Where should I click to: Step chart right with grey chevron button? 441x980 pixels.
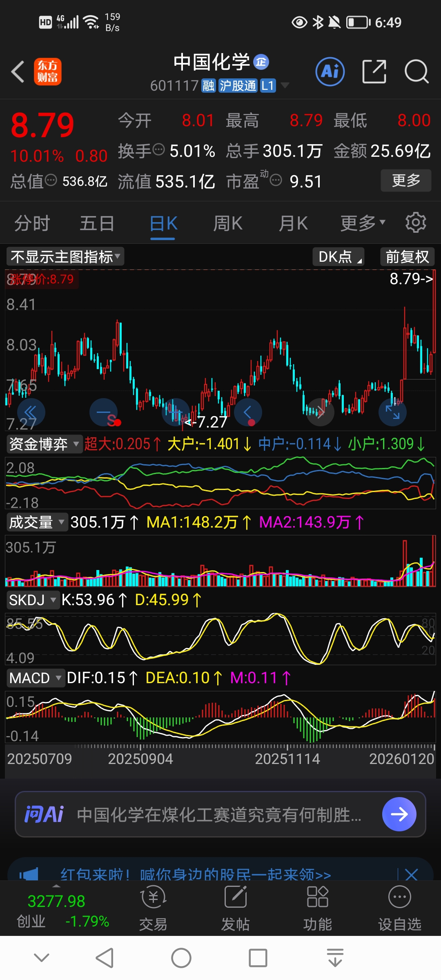(x=320, y=412)
